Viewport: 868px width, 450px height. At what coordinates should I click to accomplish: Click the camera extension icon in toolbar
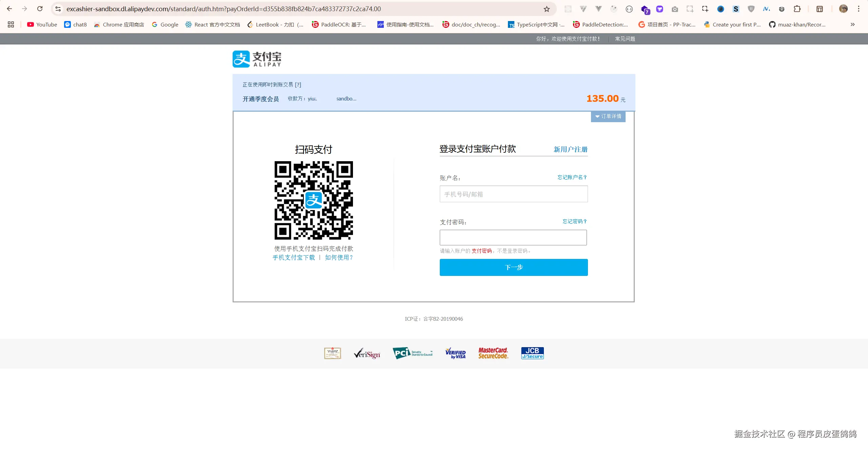(675, 9)
